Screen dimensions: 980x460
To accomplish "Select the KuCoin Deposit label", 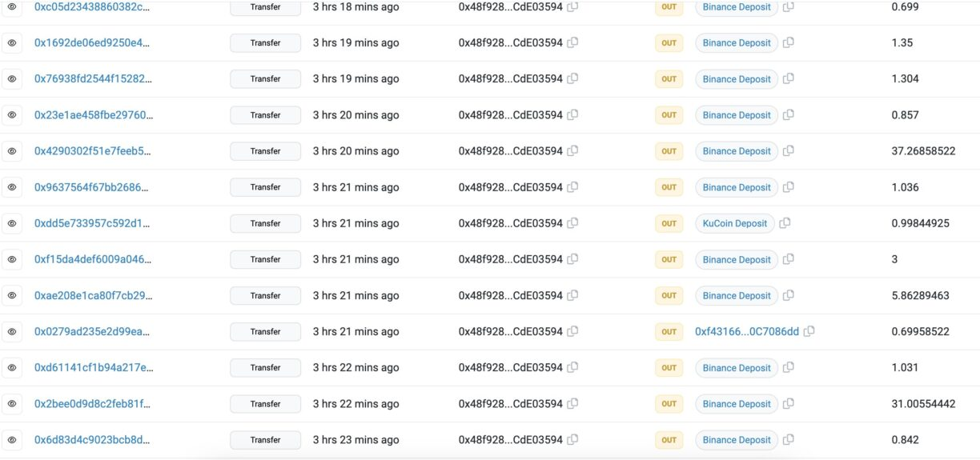I will 735,223.
